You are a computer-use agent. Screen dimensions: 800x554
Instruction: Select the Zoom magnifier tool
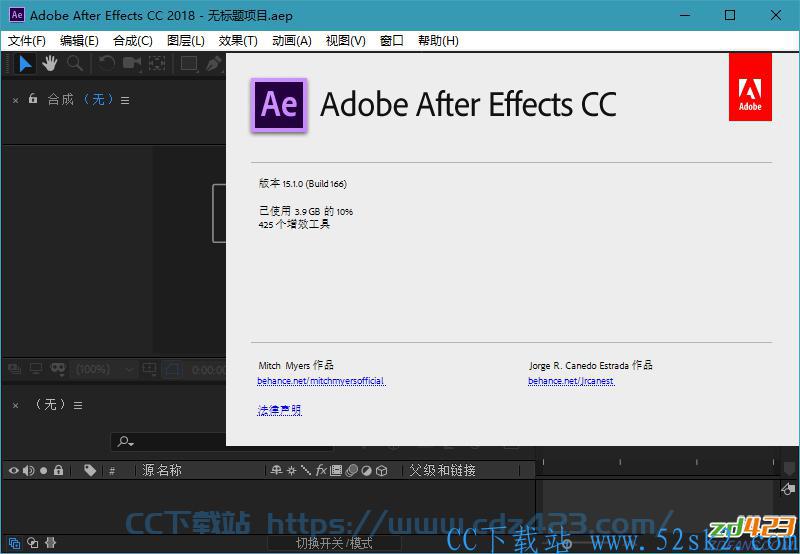pos(74,64)
